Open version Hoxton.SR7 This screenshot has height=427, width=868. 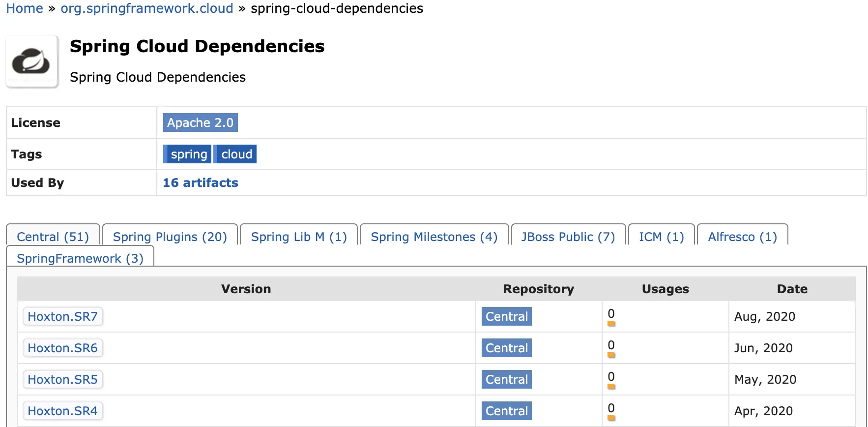pos(63,316)
